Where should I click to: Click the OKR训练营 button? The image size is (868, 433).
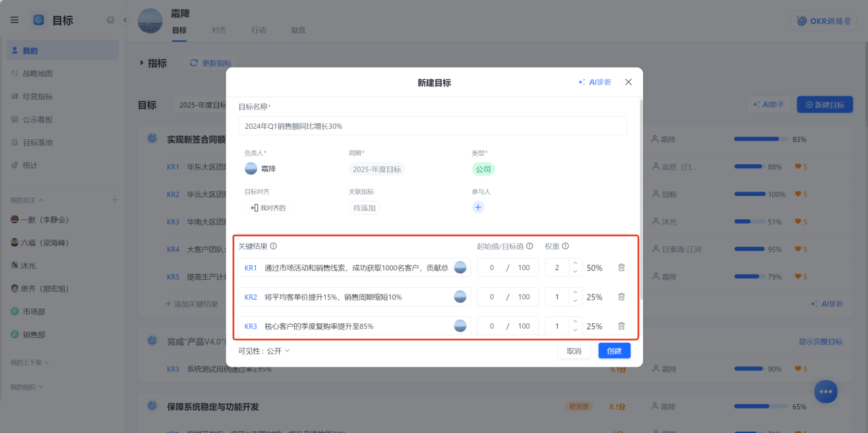[x=824, y=20]
